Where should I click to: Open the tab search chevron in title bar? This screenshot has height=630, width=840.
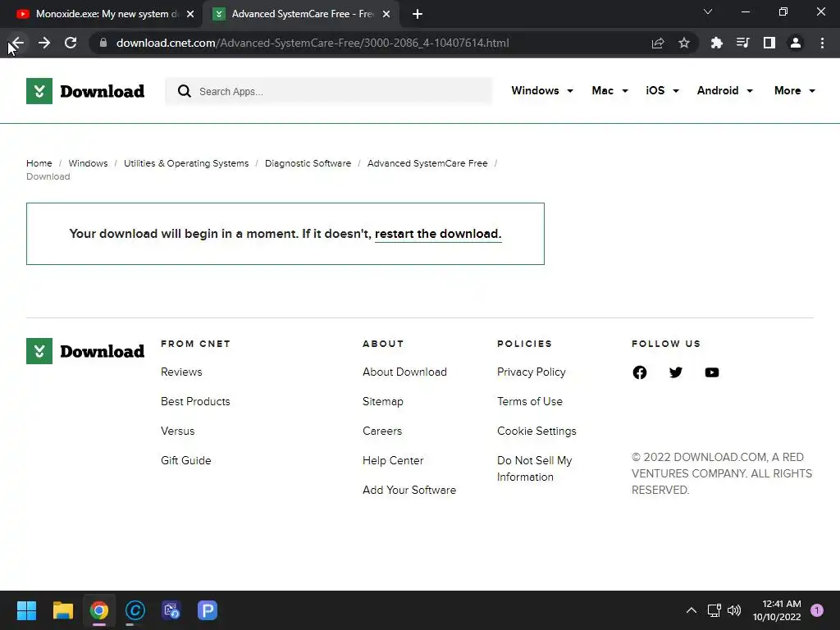pos(708,11)
